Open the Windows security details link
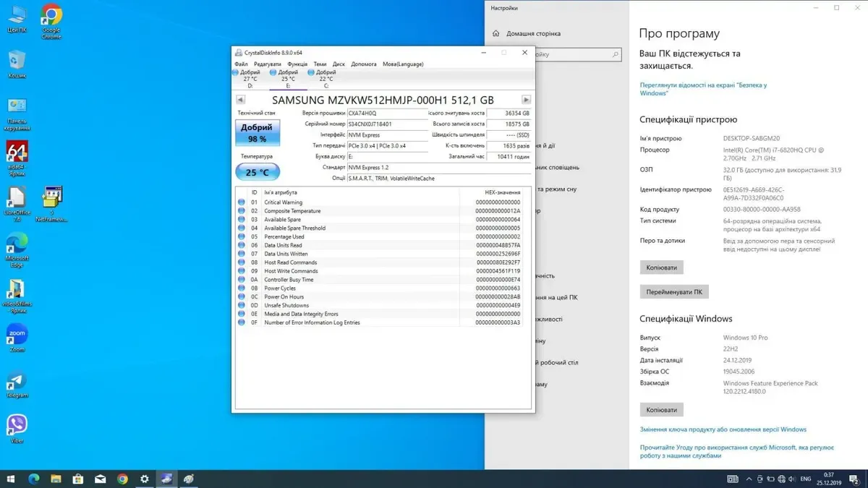Viewport: 868px width, 488px height. tap(702, 89)
